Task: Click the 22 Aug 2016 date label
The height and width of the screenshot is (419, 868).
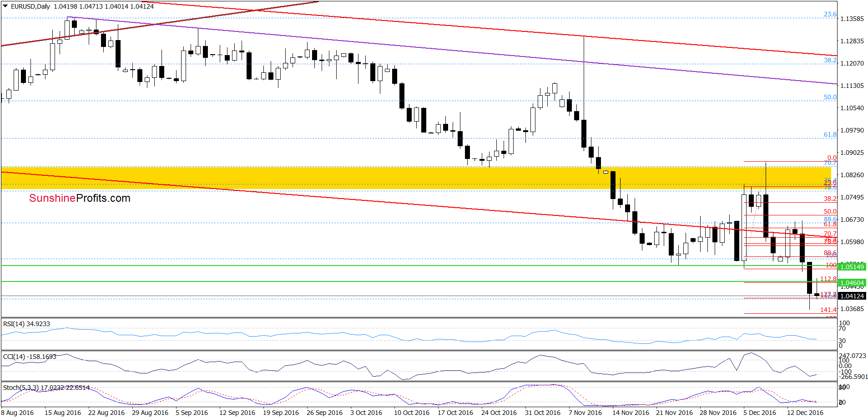Action: [106, 413]
